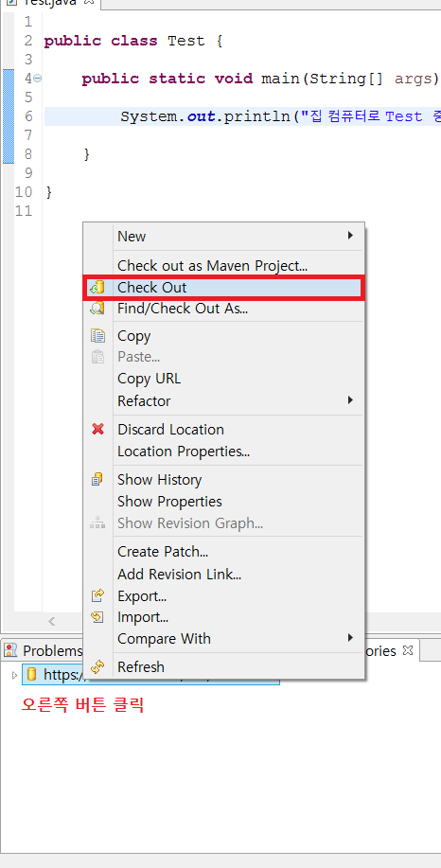Click the Find/Check Out As magnifier icon
The image size is (441, 868).
click(97, 309)
